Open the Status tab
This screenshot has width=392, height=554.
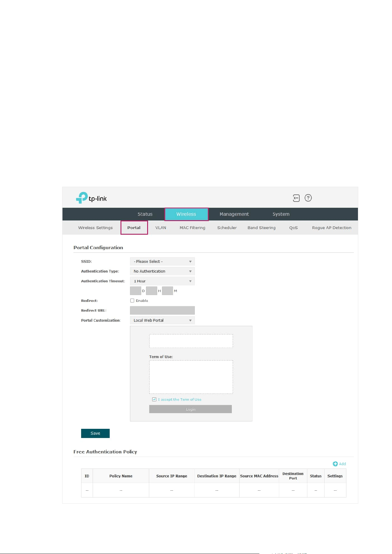point(145,214)
